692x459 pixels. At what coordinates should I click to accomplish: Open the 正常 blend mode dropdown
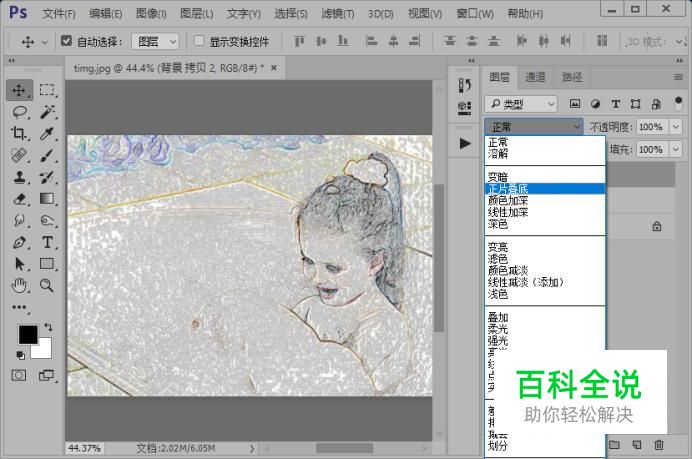click(534, 127)
